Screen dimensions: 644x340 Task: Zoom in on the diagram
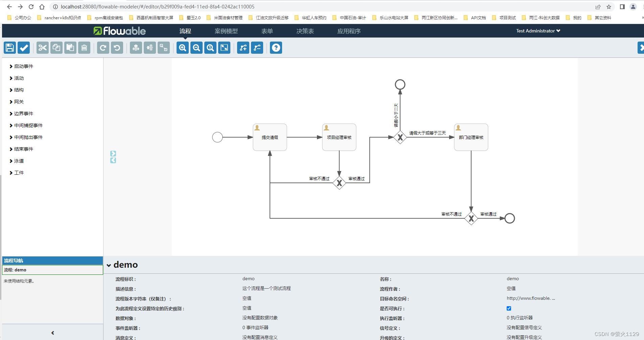pyautogui.click(x=182, y=48)
